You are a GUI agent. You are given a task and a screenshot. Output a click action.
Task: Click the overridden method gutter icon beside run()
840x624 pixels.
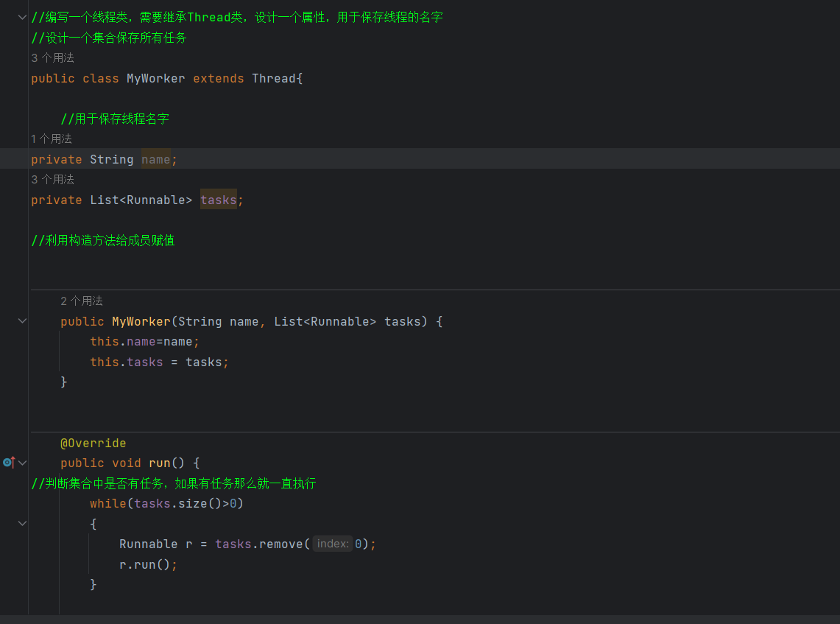[8, 463]
